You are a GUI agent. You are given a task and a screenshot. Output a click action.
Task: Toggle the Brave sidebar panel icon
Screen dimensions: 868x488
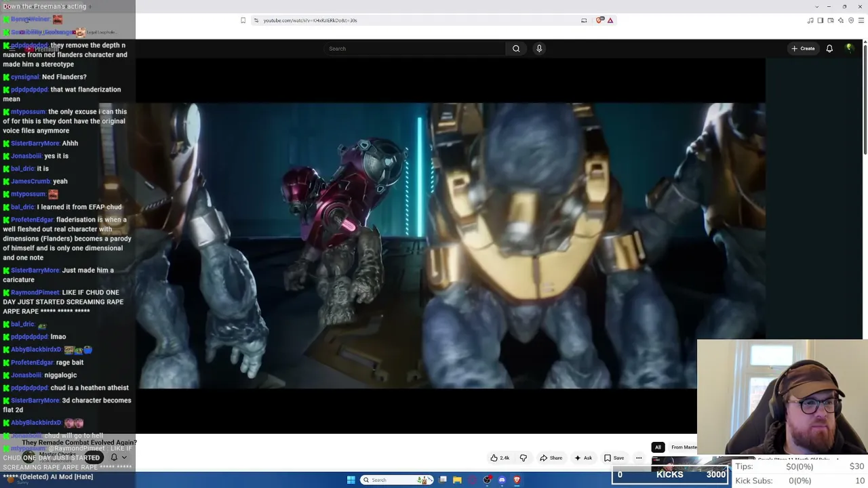coord(821,20)
